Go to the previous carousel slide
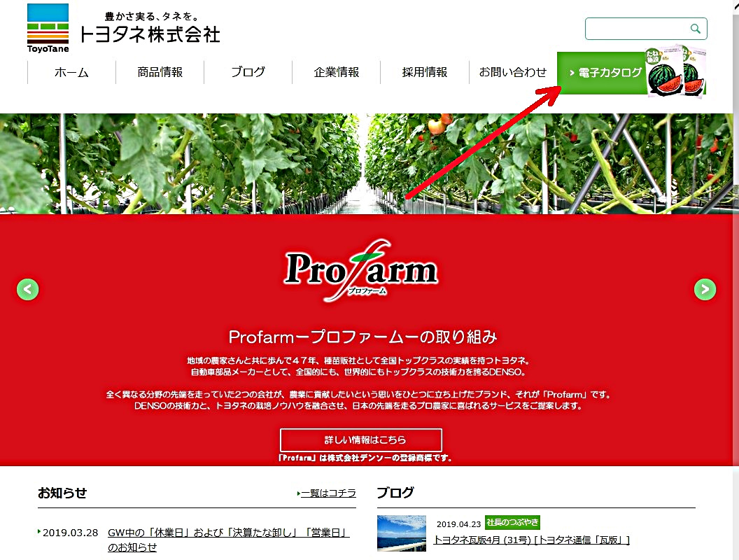 [28, 289]
